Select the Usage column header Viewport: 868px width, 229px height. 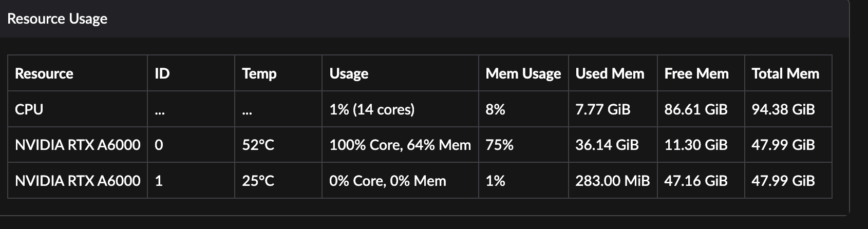(349, 73)
